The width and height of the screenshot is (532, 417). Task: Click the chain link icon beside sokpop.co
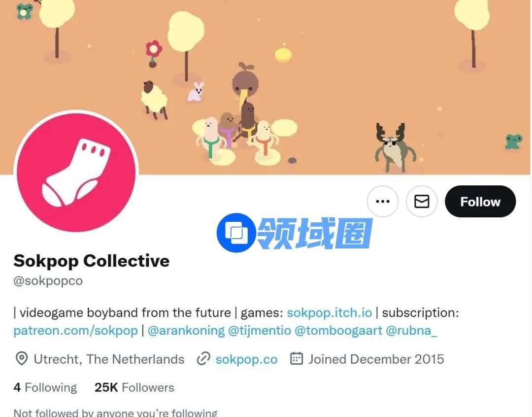(x=203, y=359)
